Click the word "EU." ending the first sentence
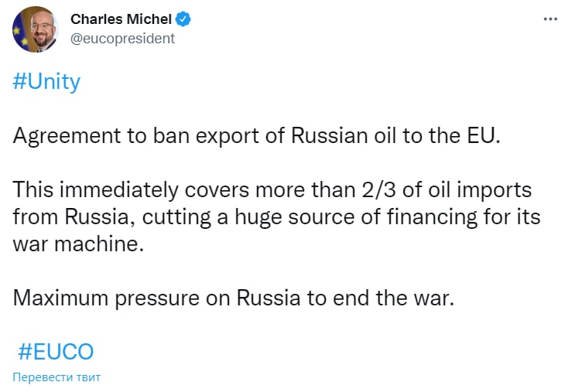Image resolution: width=568 pixels, height=392 pixels. click(x=483, y=136)
